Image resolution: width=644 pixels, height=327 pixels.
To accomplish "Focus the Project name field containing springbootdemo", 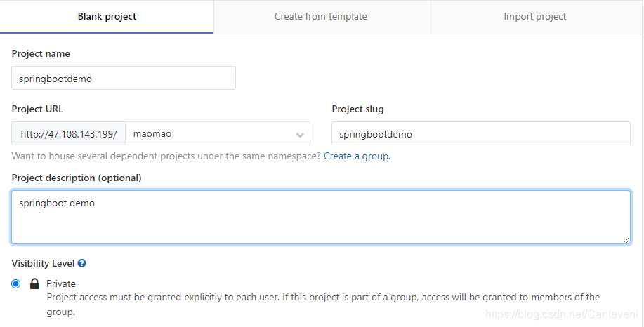I will pos(124,79).
